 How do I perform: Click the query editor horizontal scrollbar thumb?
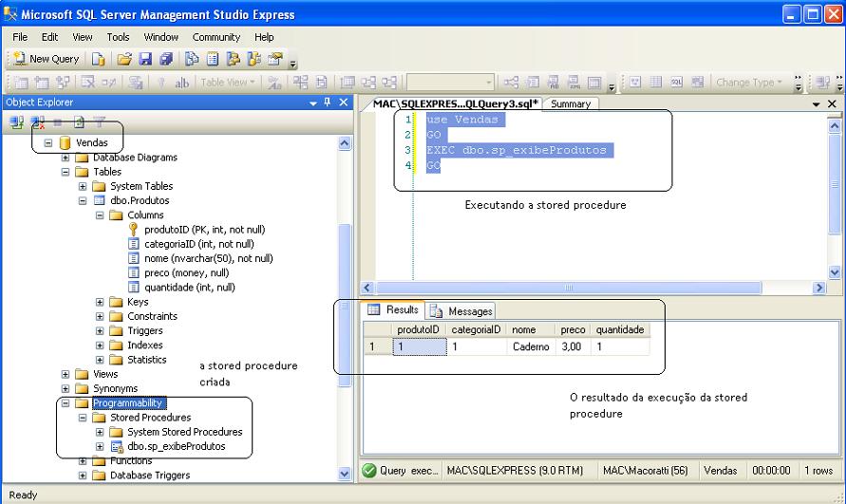pyautogui.click(x=569, y=288)
